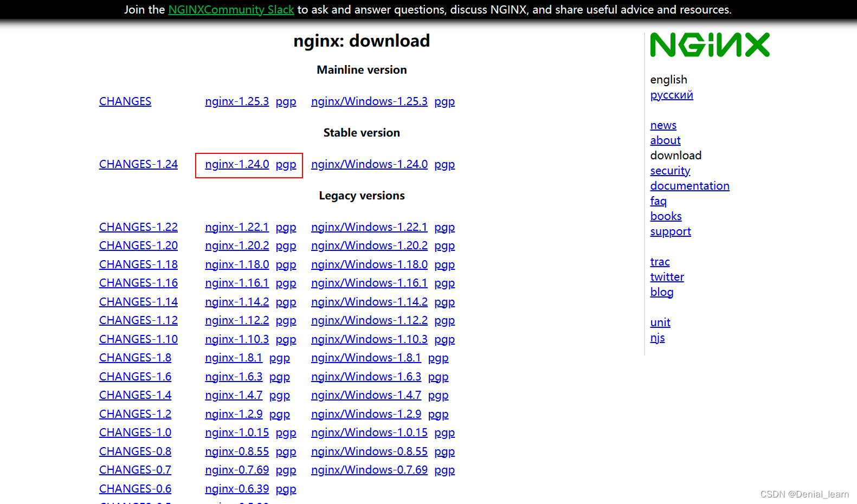Screen dimensions: 857x504
Task: Open CHANGES-1.12 changelog
Action: coord(138,320)
